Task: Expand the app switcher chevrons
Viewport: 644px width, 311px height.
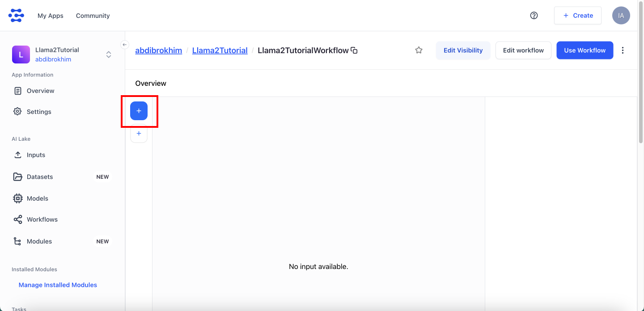Action: (x=109, y=55)
